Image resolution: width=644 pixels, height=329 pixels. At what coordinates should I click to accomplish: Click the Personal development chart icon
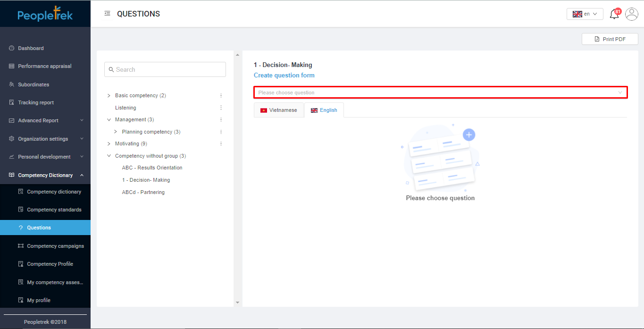coord(12,157)
